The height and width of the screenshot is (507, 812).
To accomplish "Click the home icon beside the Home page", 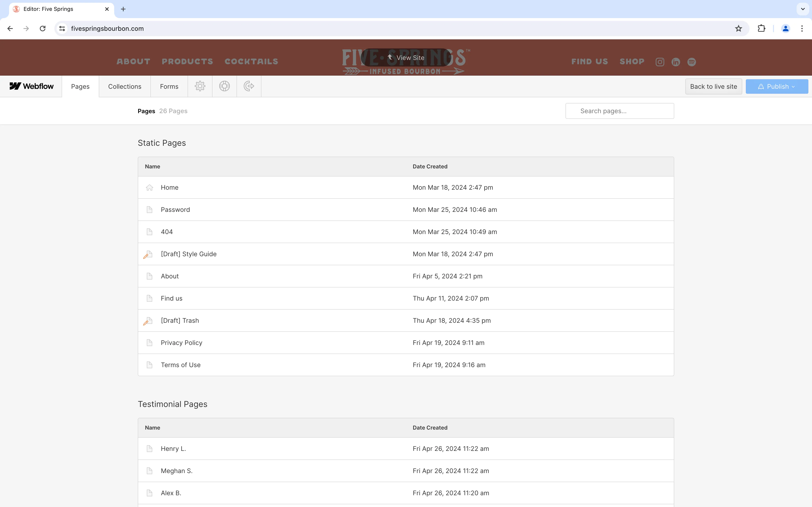I will click(150, 187).
